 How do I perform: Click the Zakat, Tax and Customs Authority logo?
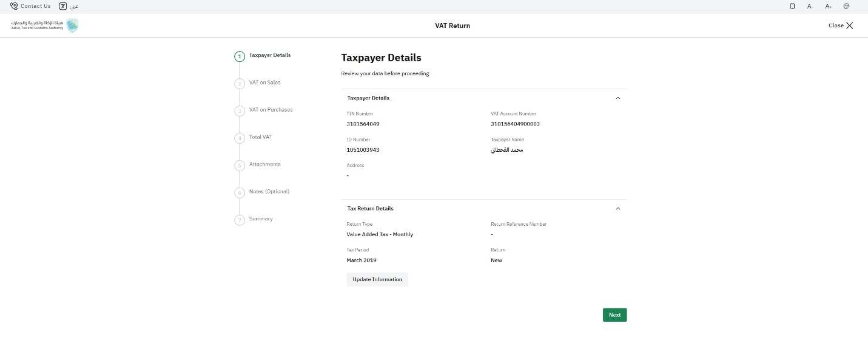pyautogui.click(x=45, y=25)
